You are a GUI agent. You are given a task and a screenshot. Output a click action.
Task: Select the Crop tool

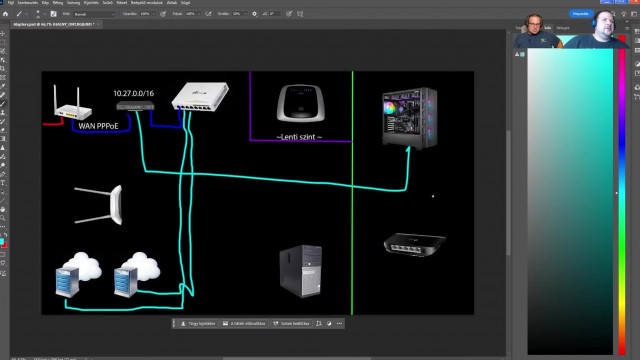coord(3,69)
